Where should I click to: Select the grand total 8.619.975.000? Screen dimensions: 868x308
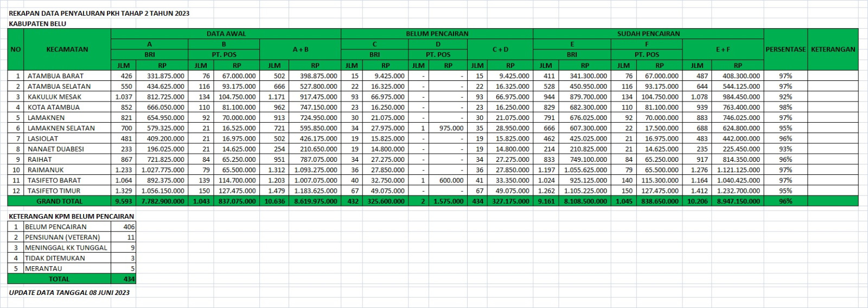pyautogui.click(x=316, y=201)
